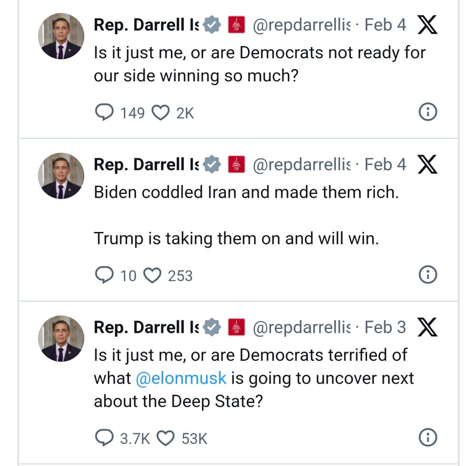
Task: Open profile picture on first tweet
Action: [61, 37]
